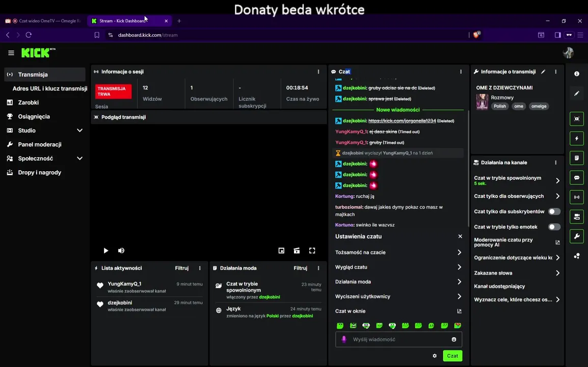Open Czat w trybie spowolnionym settings
588x367 pixels.
coord(517,180)
